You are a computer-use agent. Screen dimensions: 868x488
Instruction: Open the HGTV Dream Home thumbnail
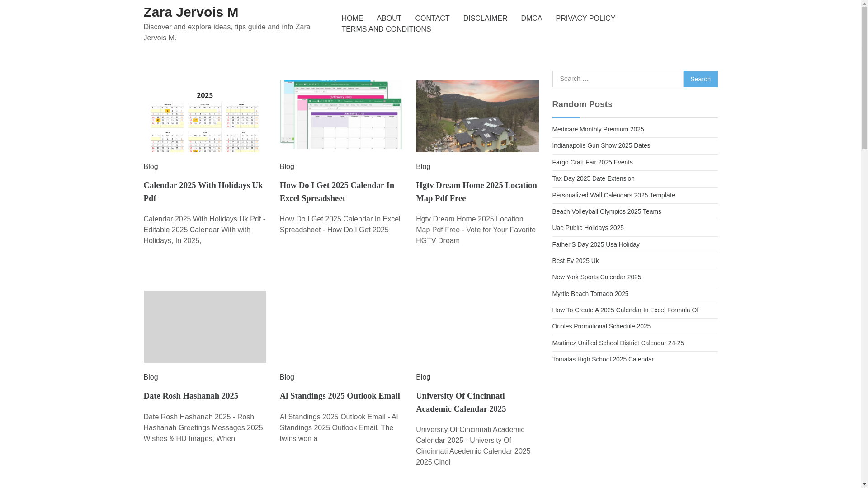(477, 116)
